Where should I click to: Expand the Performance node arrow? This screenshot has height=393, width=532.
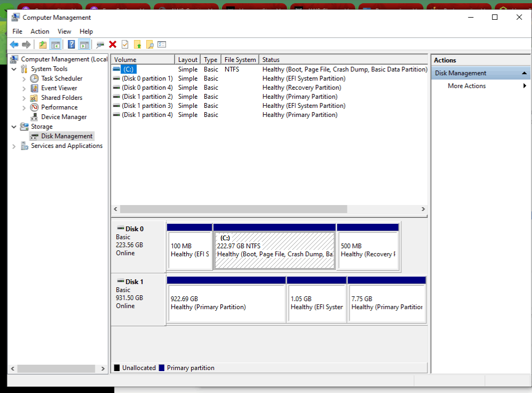(24, 108)
